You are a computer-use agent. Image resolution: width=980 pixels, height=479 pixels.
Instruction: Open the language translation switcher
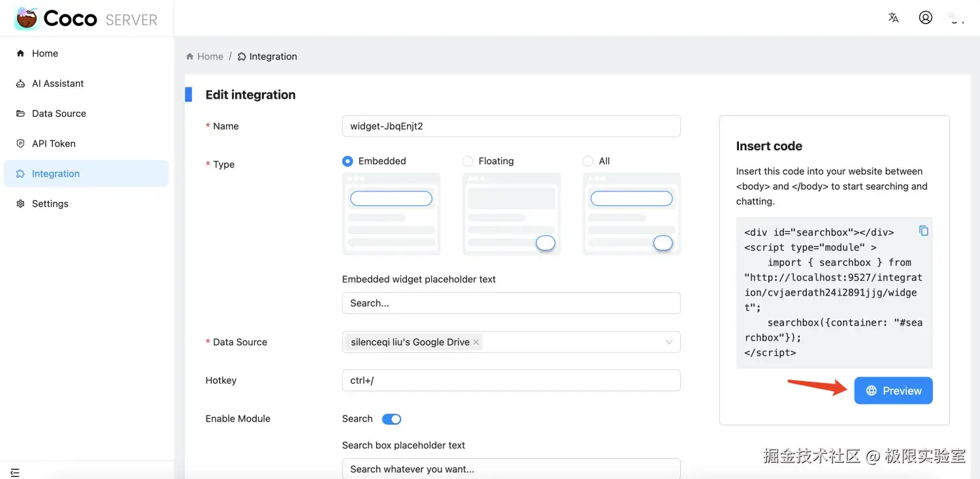click(893, 18)
